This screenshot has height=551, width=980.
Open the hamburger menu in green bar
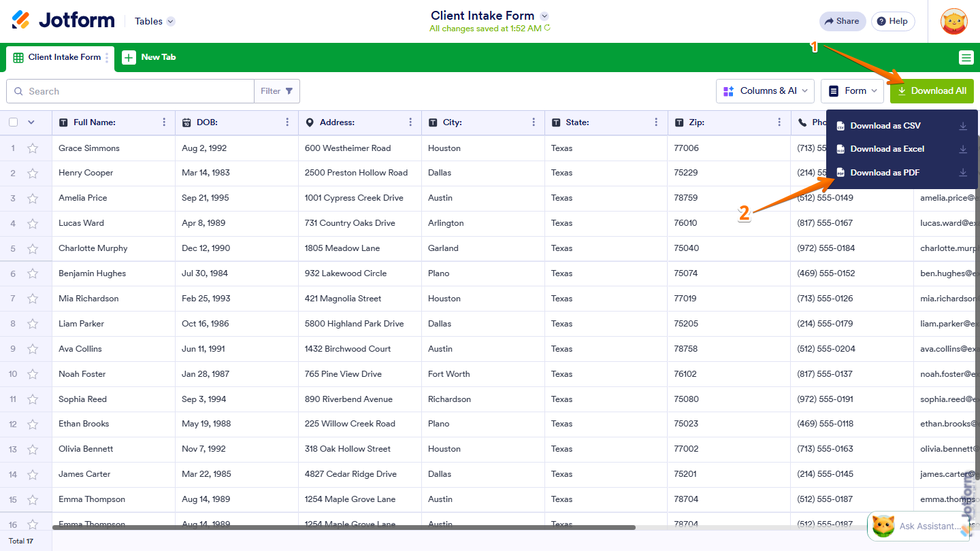[966, 58]
